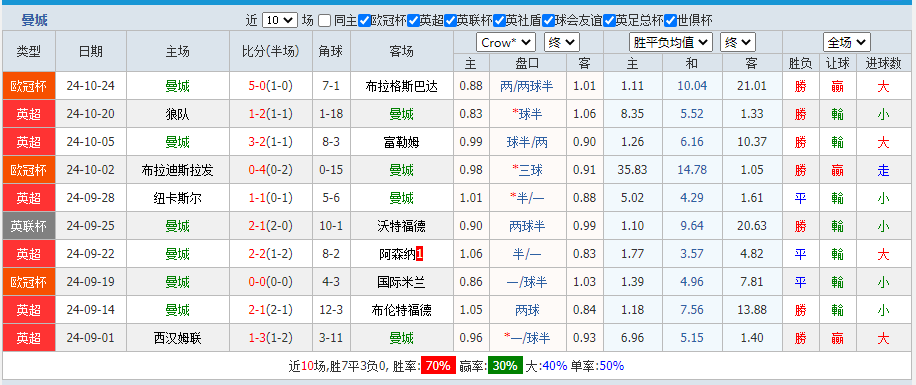Open the 纽卡斯尔 team link
The image size is (916, 385).
(178, 198)
